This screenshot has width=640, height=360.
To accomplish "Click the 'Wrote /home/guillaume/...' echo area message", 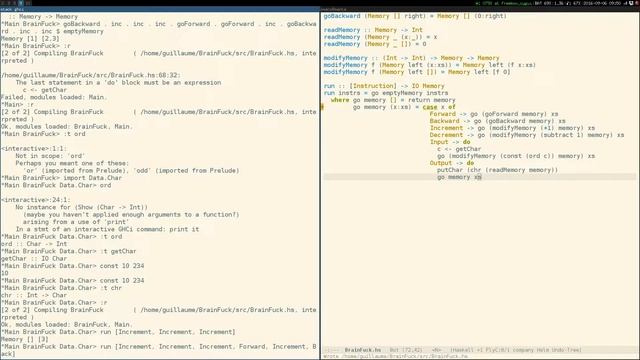I will pos(396,356).
